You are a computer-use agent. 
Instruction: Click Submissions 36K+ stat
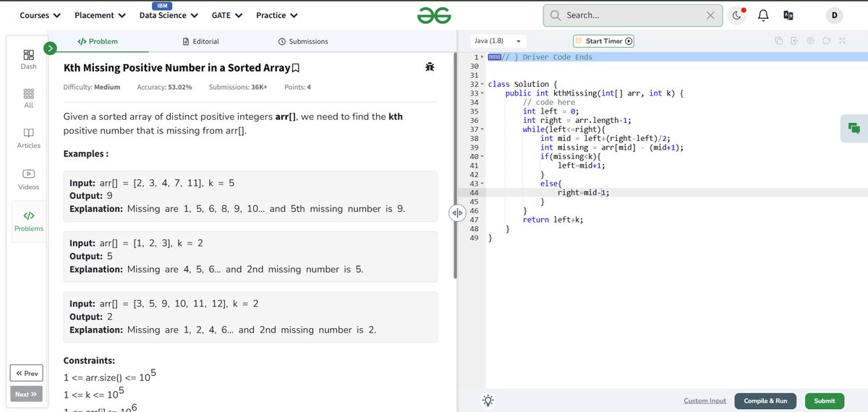(x=238, y=87)
